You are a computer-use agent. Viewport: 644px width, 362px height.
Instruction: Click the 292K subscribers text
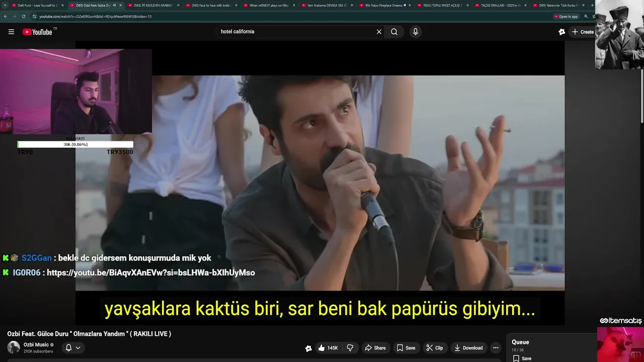tap(38, 351)
